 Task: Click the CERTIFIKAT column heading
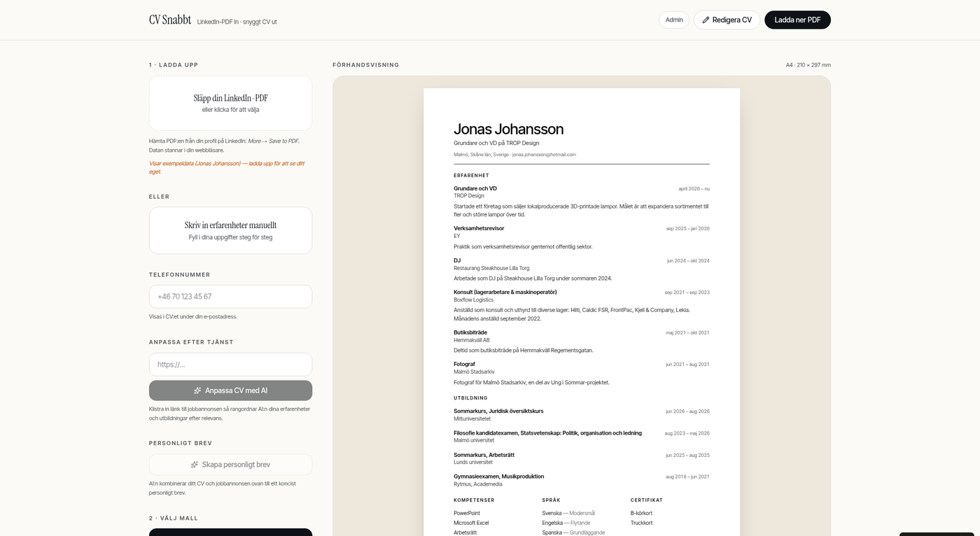click(x=647, y=500)
